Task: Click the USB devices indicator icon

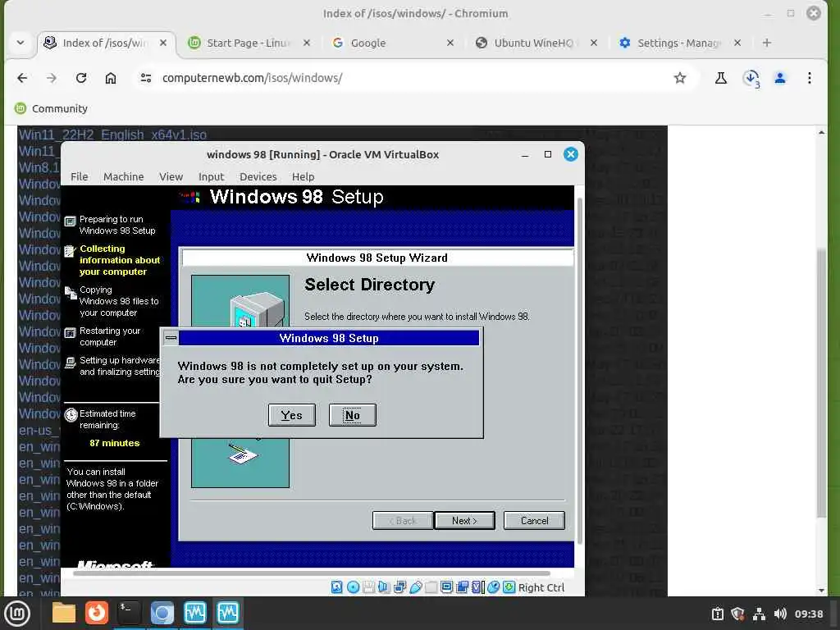Action: 416,587
